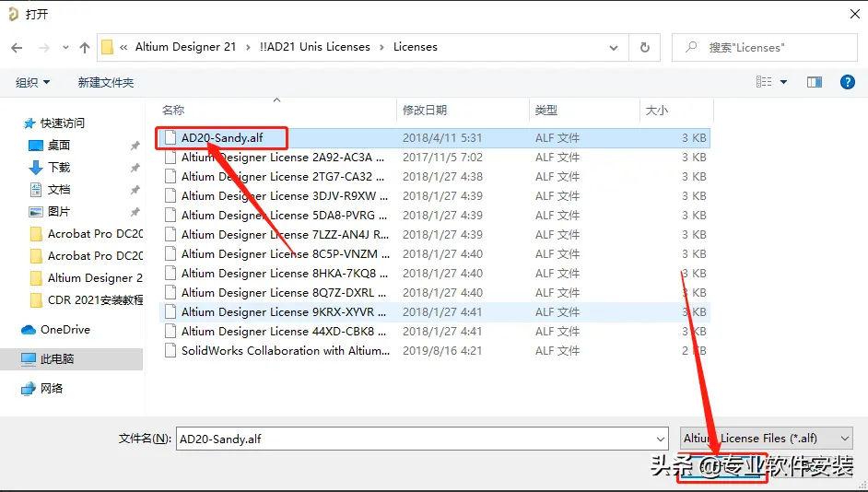Viewport: 868px width, 492px height.
Task: Click file icon of SolidWorks Collaboration row
Action: 170,351
